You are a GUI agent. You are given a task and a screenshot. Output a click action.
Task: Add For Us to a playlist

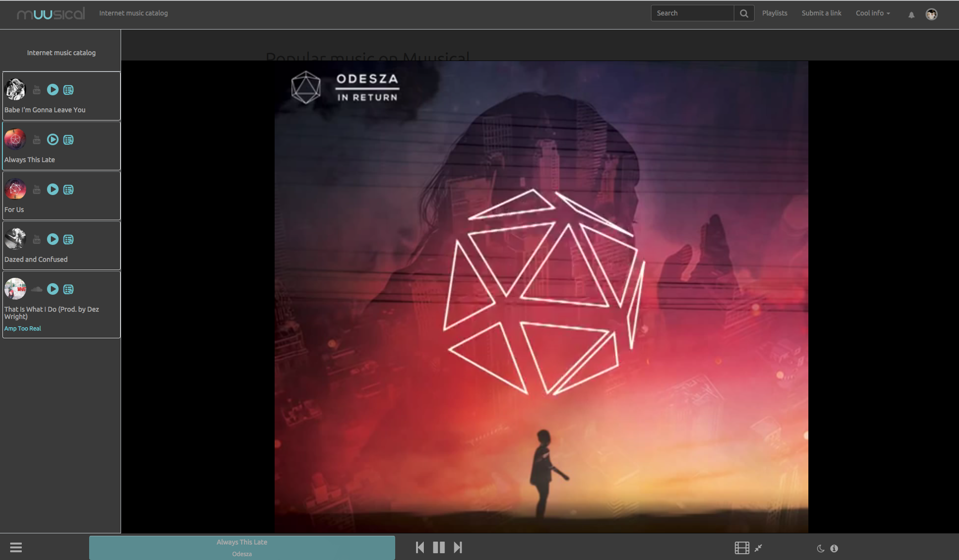pos(68,190)
